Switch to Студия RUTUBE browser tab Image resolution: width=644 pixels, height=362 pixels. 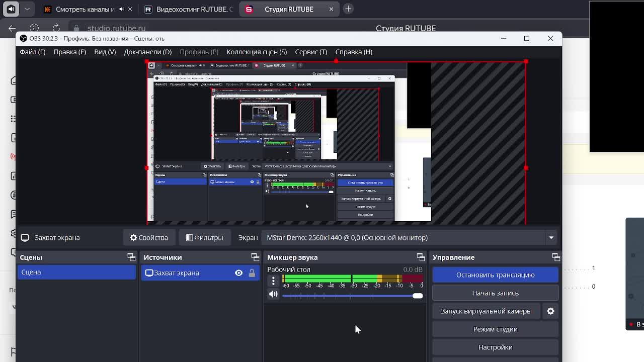coord(289,9)
